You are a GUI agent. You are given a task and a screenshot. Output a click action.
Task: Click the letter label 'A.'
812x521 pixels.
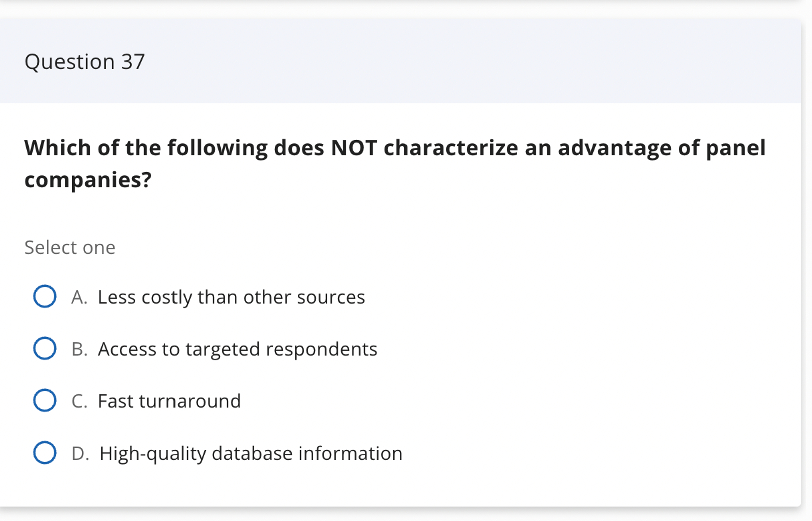[x=79, y=297]
